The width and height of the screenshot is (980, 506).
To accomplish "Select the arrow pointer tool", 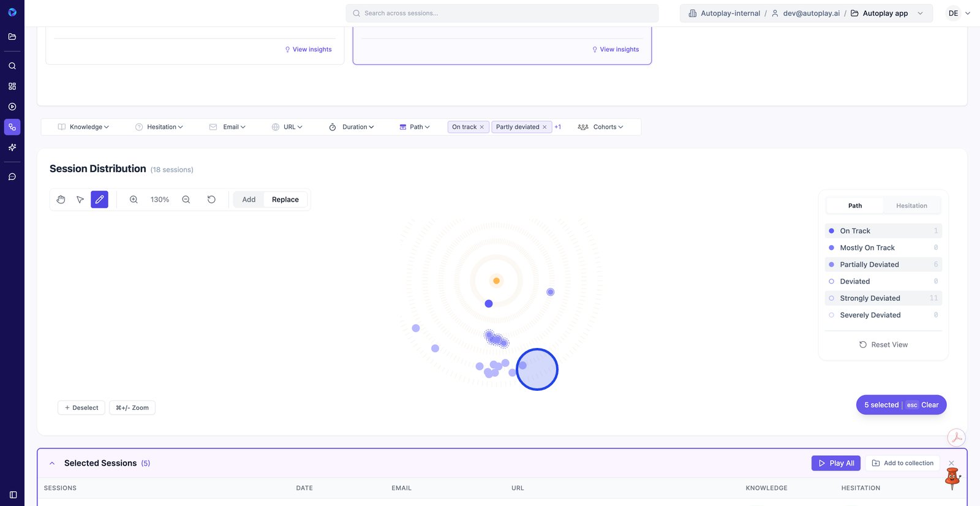I will point(80,200).
